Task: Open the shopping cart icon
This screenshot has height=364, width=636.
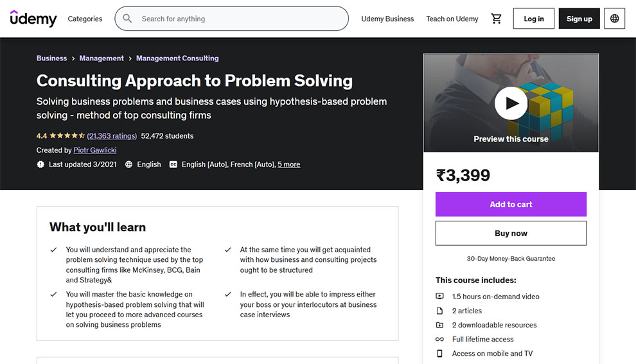Action: click(x=496, y=19)
